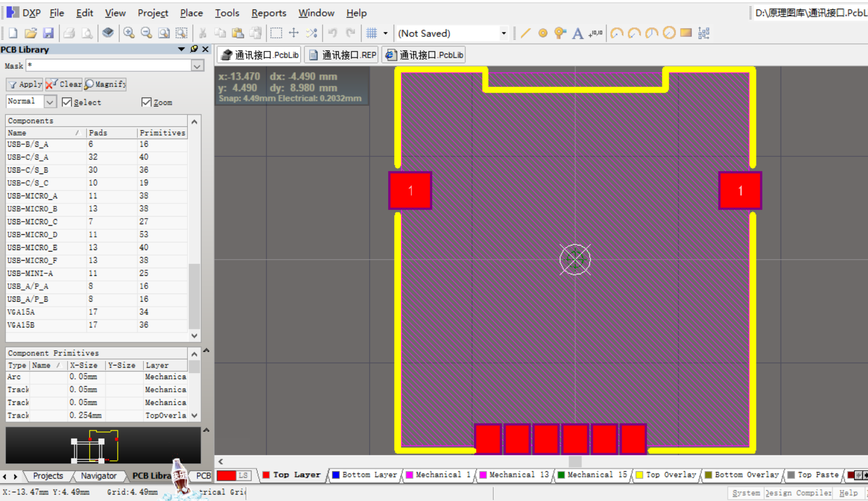Click the Deselect All icon
This screenshot has height=501, width=868.
click(x=312, y=33)
